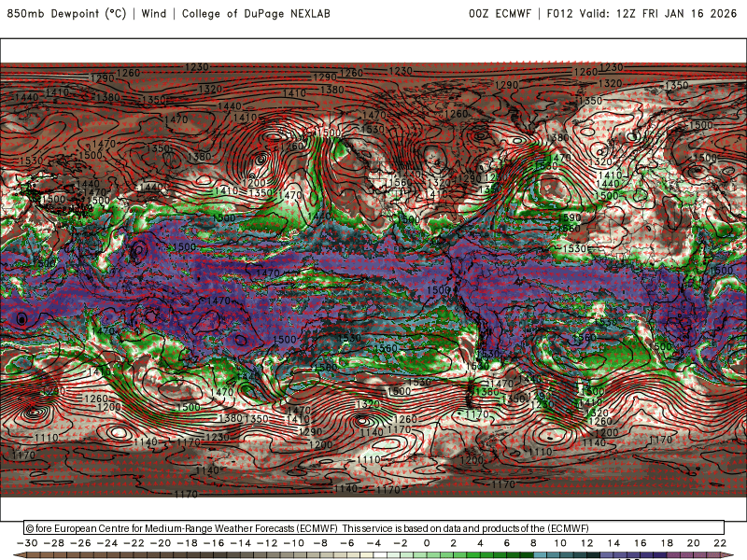
Task: Click the -2 value on the color scale
Action: click(x=401, y=543)
